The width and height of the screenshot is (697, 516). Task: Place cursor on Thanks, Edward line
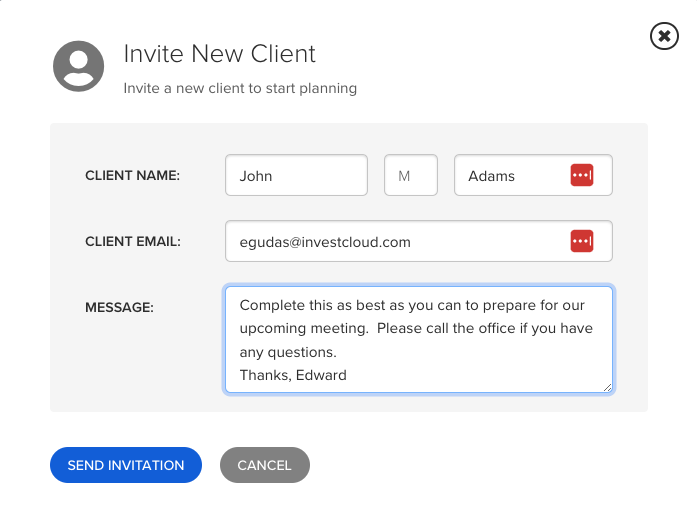pyautogui.click(x=293, y=375)
